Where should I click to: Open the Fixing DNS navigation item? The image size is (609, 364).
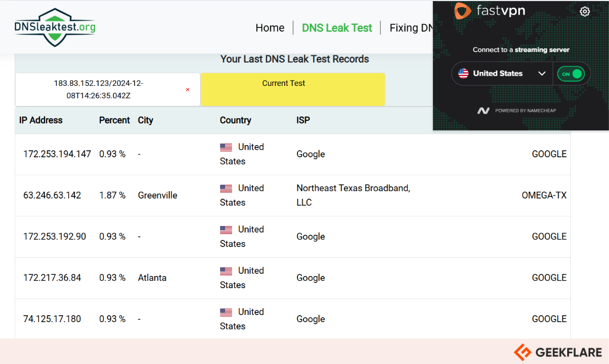(x=410, y=27)
